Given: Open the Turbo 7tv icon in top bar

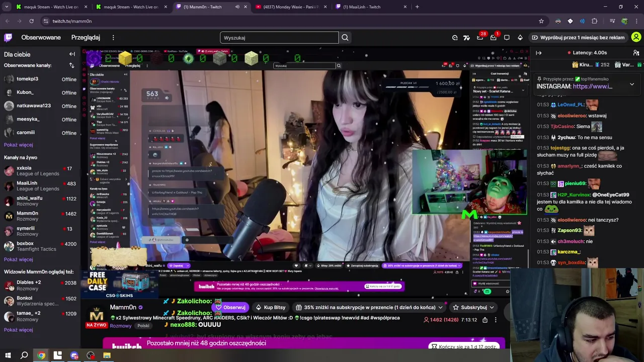Looking at the screenshot, I should click(x=466, y=37).
